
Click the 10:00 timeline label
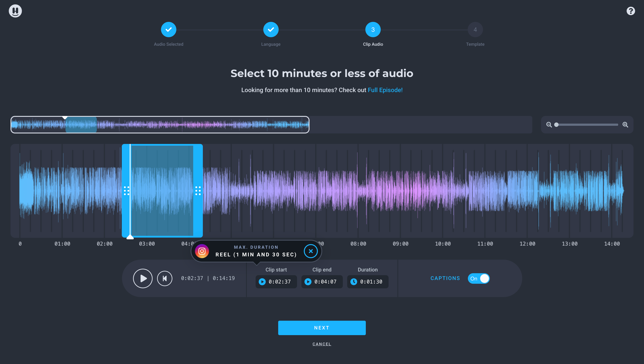pyautogui.click(x=443, y=244)
